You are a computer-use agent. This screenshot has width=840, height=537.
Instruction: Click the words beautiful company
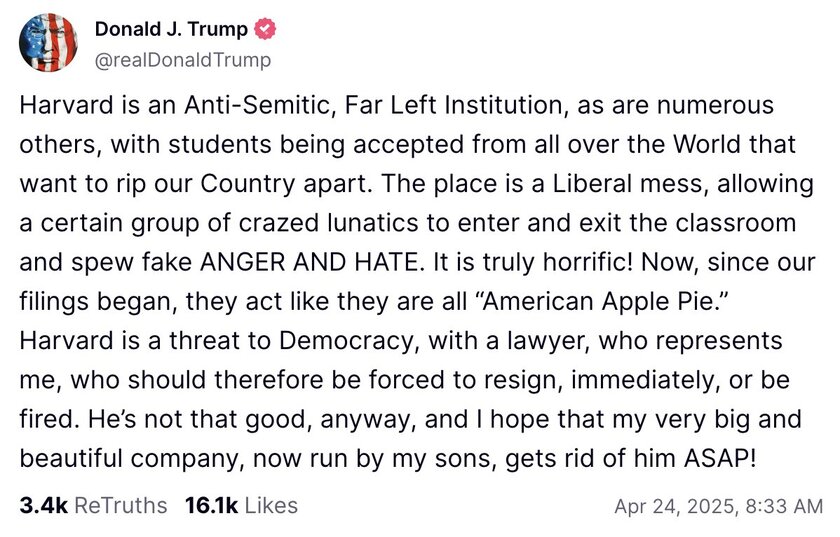[132, 458]
